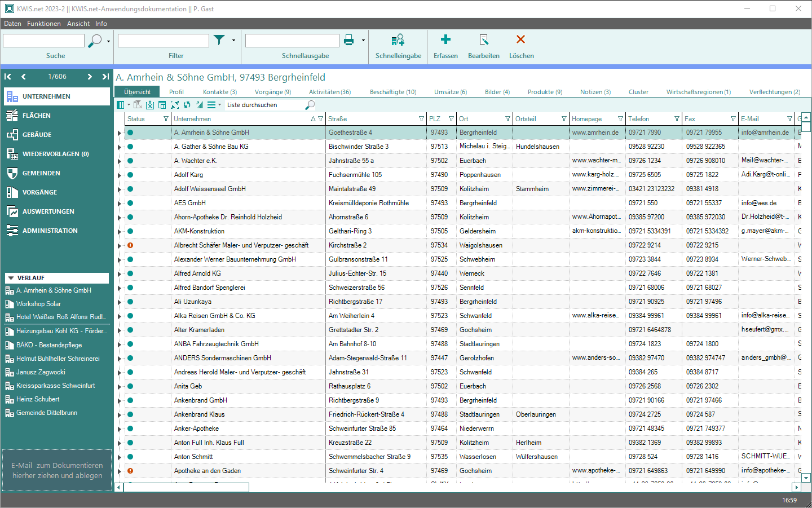The height and width of the screenshot is (508, 812).
Task: Jump to last record
Action: click(105, 77)
